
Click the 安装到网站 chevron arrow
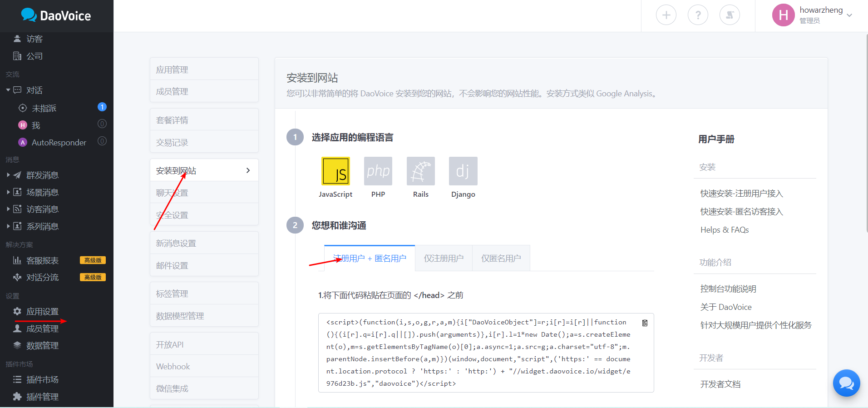[248, 170]
